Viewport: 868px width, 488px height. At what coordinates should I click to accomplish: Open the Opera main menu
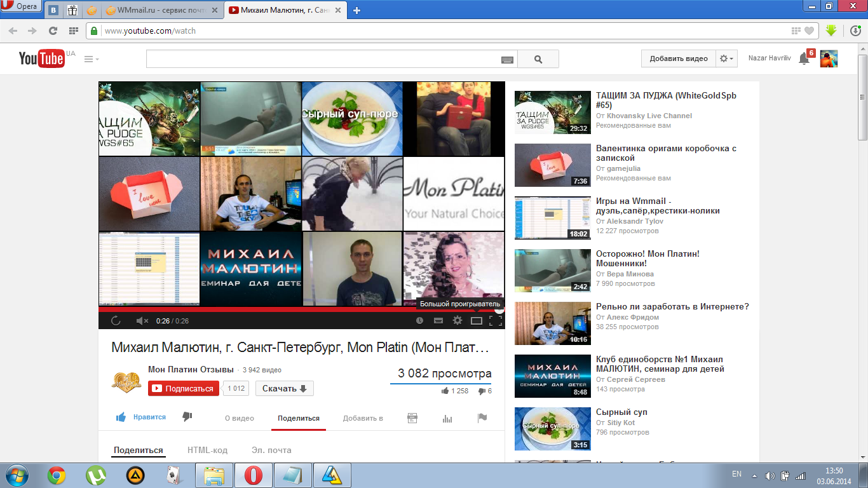22,6
